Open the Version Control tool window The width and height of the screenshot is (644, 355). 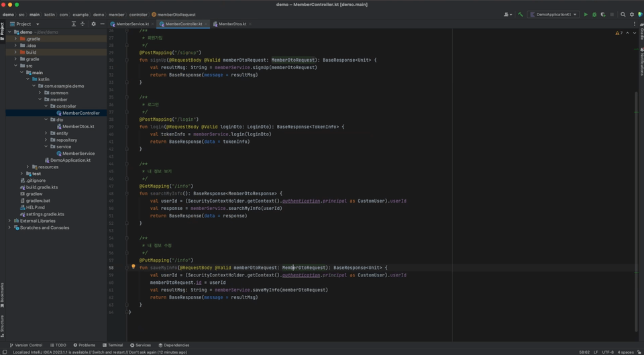click(x=26, y=345)
